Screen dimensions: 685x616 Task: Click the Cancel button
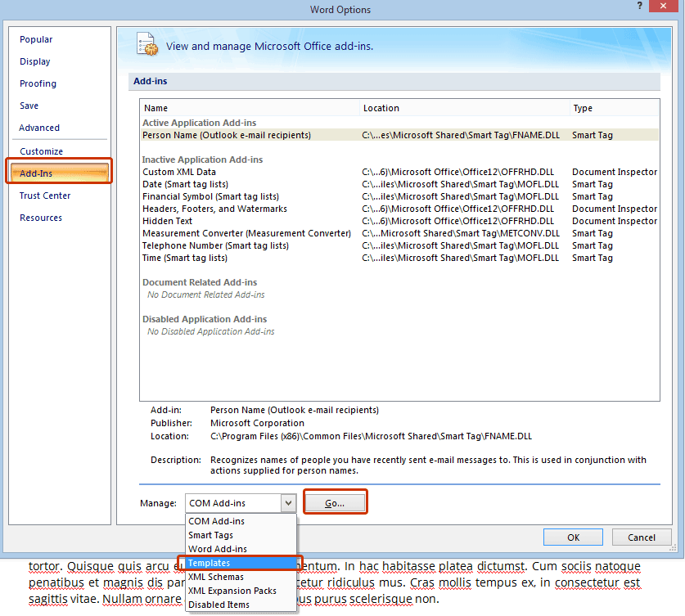[x=642, y=537]
